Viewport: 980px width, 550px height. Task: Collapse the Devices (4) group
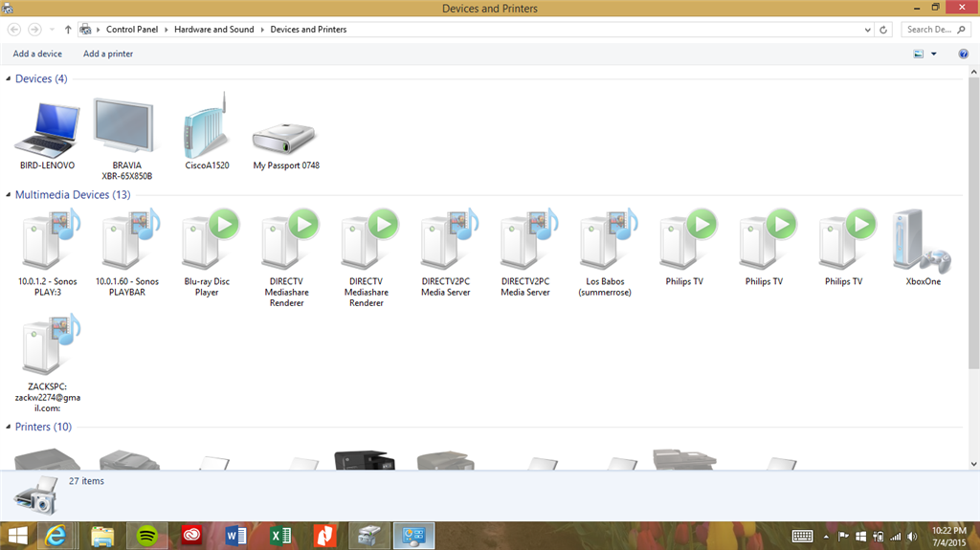coord(8,78)
